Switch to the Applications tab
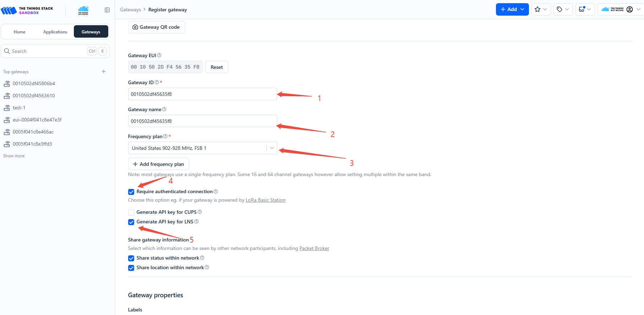Image resolution: width=644 pixels, height=315 pixels. pyautogui.click(x=55, y=32)
